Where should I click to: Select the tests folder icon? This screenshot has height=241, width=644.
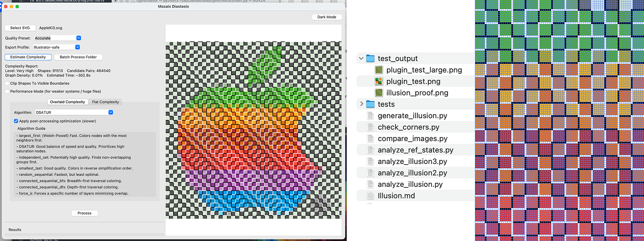tap(370, 104)
